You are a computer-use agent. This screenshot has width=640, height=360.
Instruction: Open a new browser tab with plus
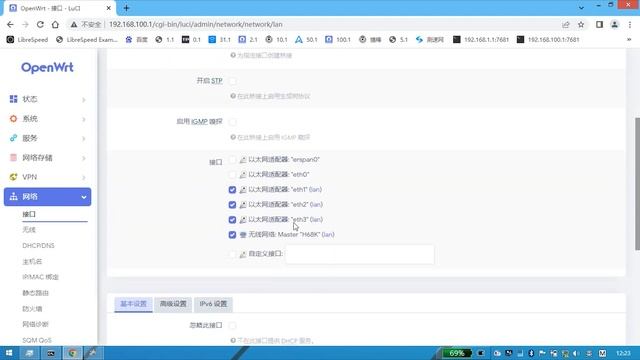click(x=127, y=8)
